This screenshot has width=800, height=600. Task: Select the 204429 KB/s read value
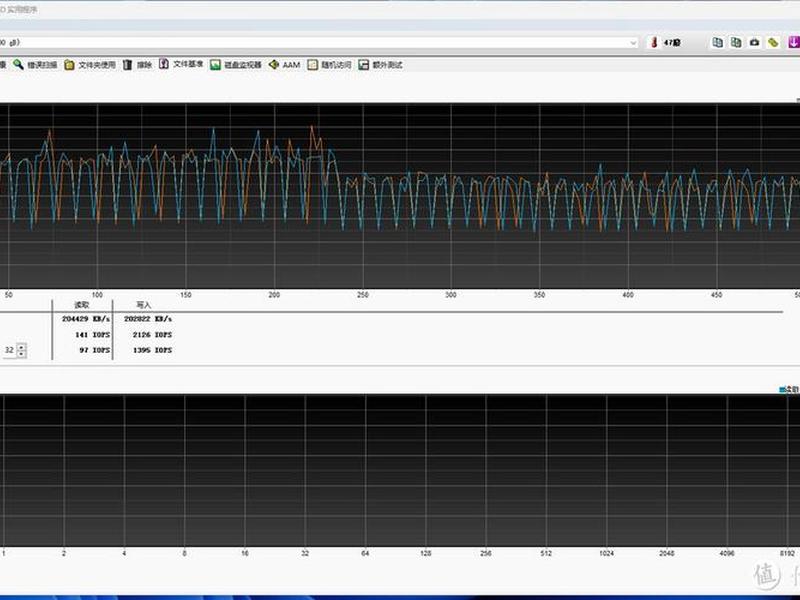coord(86,319)
